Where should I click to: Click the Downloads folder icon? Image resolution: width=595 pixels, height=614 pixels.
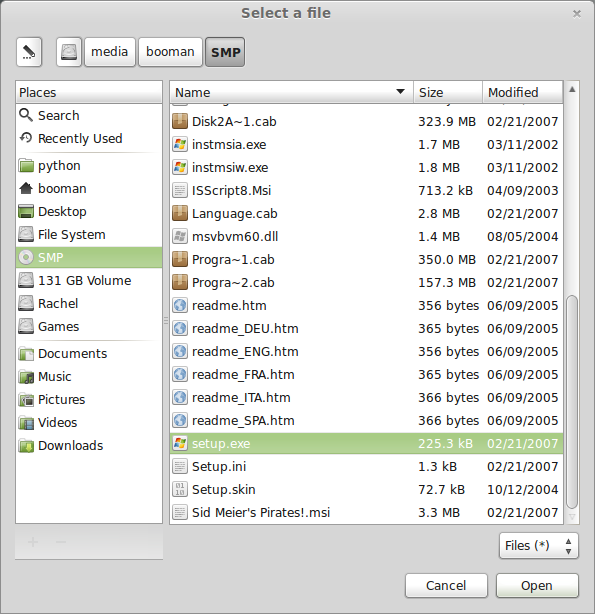pos(26,445)
